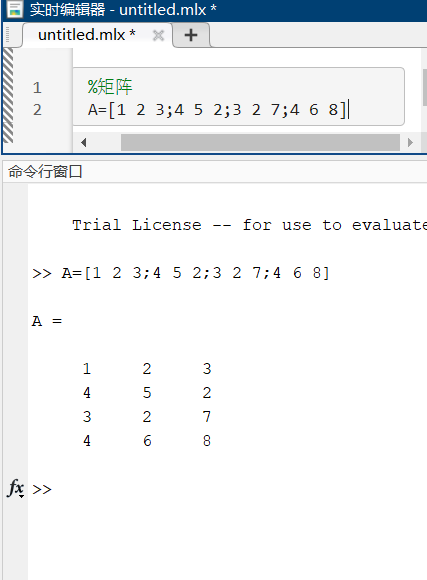Click the dotted grip beside the tab bar

coord(8,35)
